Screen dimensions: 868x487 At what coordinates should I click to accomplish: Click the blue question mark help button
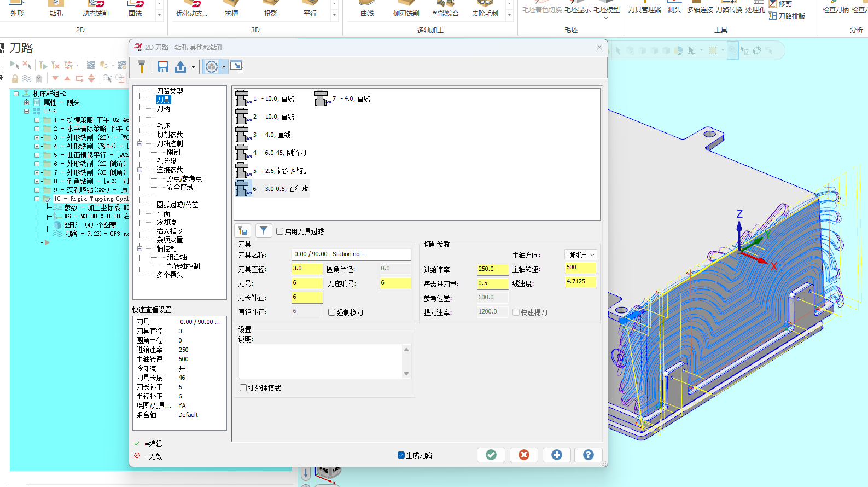click(589, 455)
